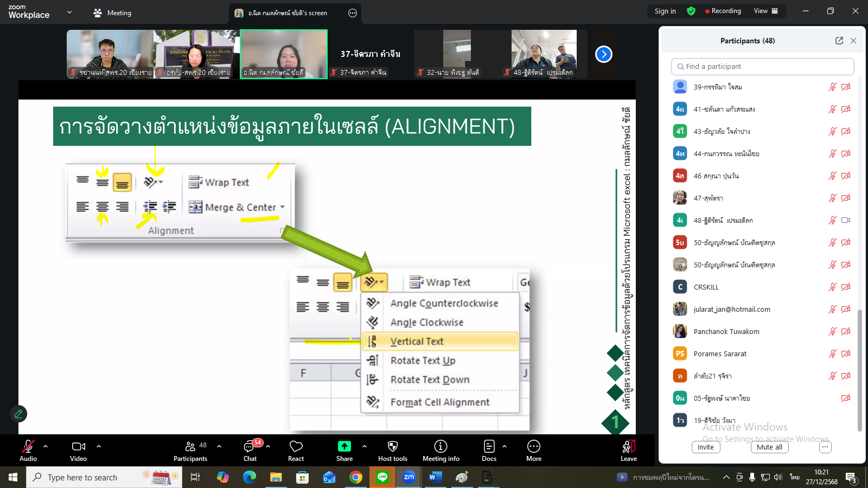Expand audio options arrow next to Audio
This screenshot has height=488, width=868.
click(x=46, y=446)
